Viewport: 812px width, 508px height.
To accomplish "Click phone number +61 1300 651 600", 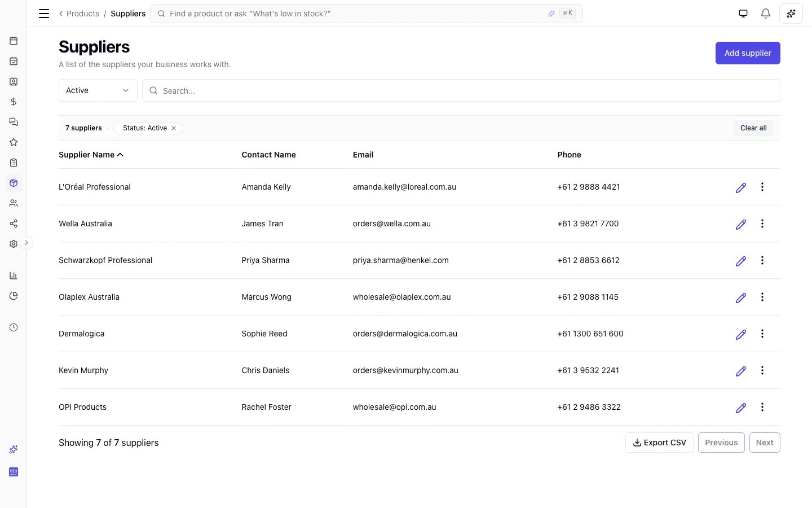I will pyautogui.click(x=590, y=334).
